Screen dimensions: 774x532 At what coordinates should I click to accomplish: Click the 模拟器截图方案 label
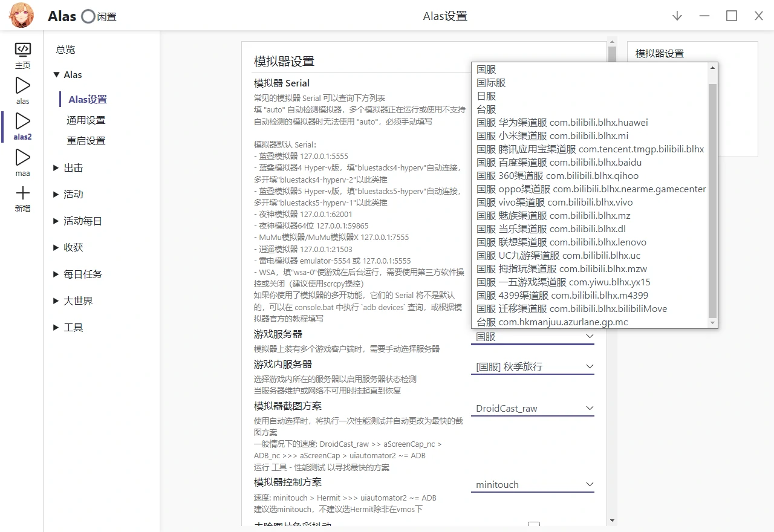pos(288,406)
